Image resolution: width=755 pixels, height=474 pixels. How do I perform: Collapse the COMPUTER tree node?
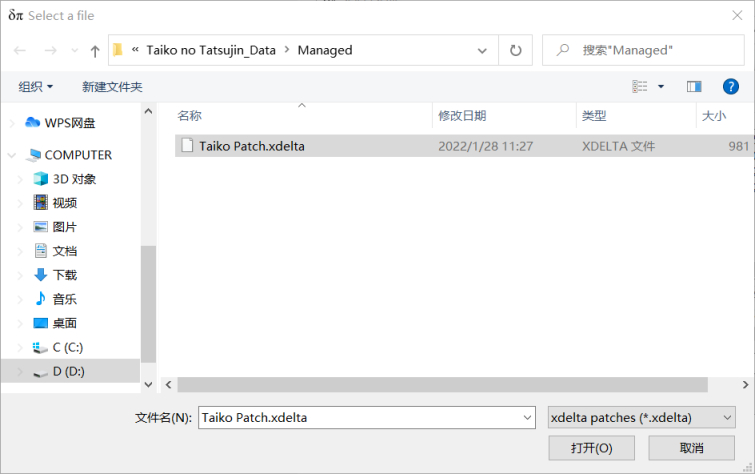point(12,155)
